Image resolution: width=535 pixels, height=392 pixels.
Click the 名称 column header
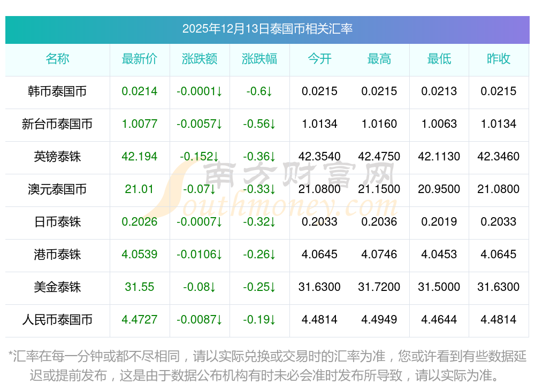point(57,59)
